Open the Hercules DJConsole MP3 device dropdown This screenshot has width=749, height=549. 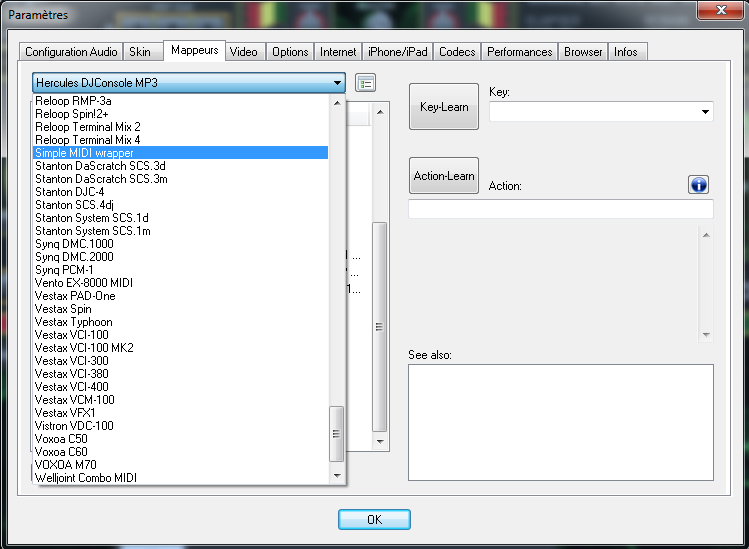coord(189,83)
